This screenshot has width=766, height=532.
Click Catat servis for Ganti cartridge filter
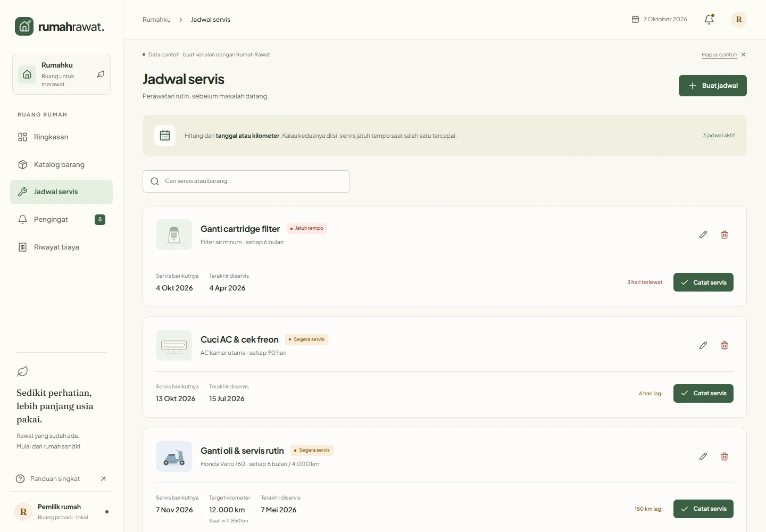(x=703, y=282)
